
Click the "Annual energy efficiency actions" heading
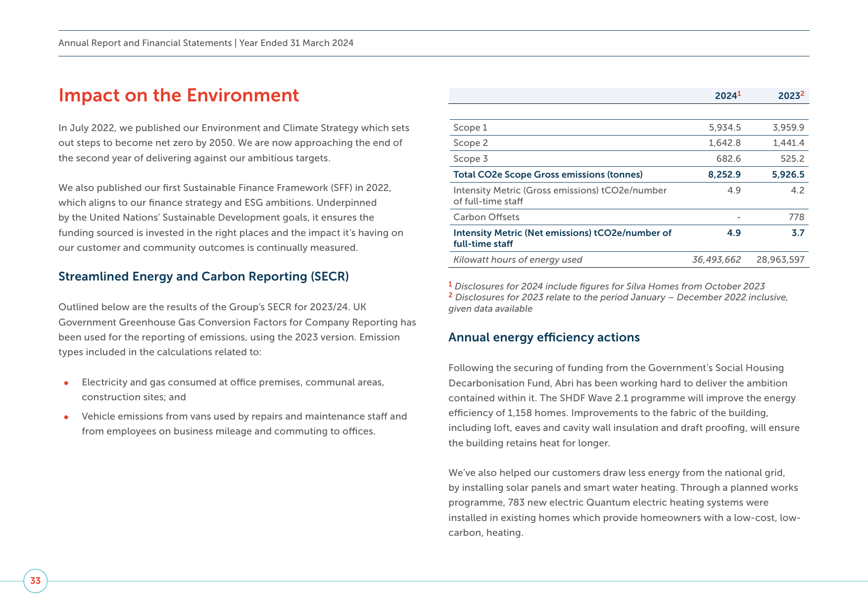pyautogui.click(x=544, y=337)
